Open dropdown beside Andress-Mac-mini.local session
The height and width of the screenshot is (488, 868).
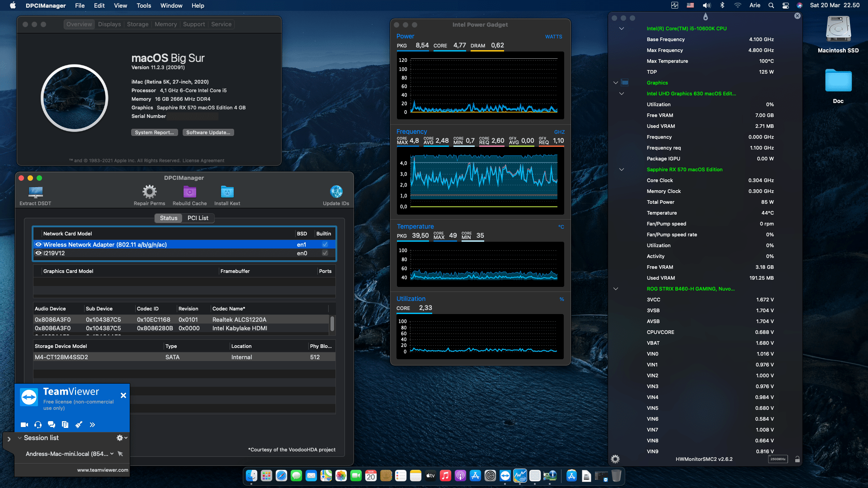click(112, 454)
